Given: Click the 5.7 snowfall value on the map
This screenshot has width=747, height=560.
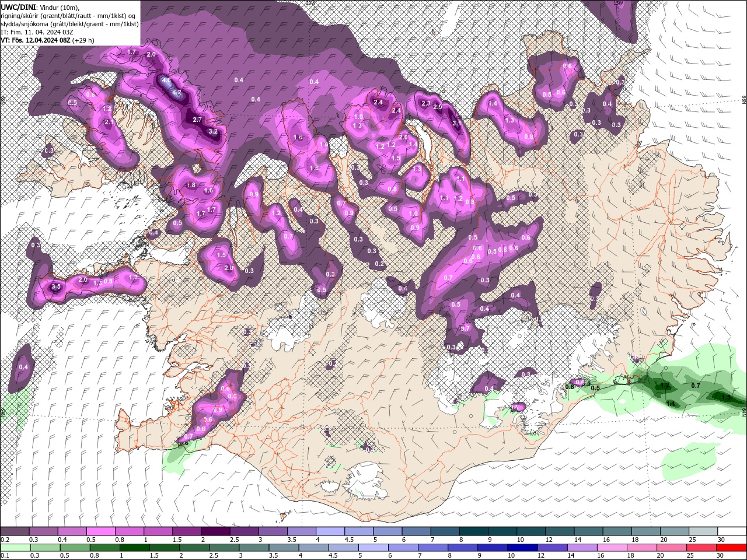Looking at the screenshot, I should pos(465,329).
